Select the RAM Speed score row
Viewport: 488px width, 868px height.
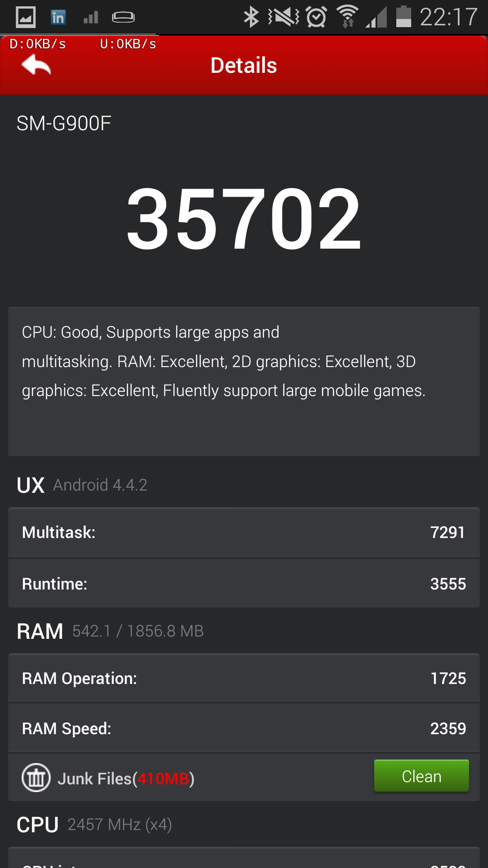[244, 728]
